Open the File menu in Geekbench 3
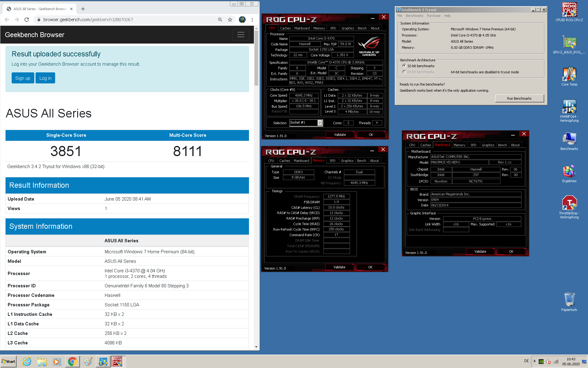 point(400,16)
